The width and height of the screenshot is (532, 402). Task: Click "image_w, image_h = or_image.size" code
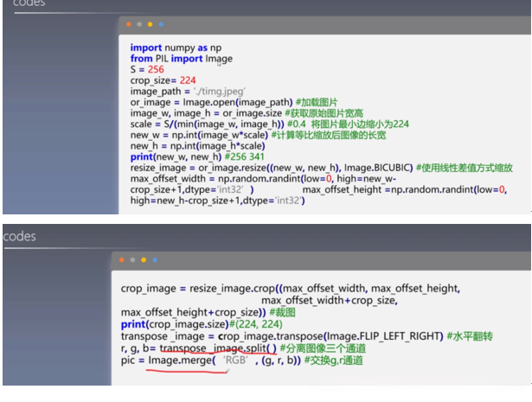click(x=206, y=113)
